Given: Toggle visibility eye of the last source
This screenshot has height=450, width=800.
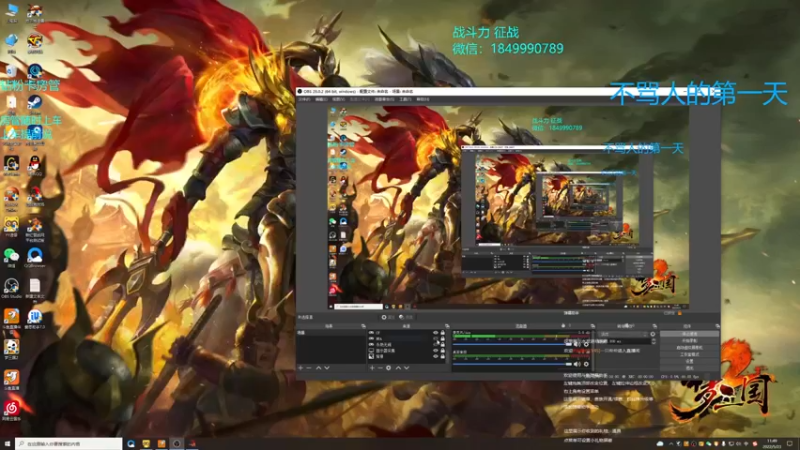Looking at the screenshot, I should click(435, 356).
